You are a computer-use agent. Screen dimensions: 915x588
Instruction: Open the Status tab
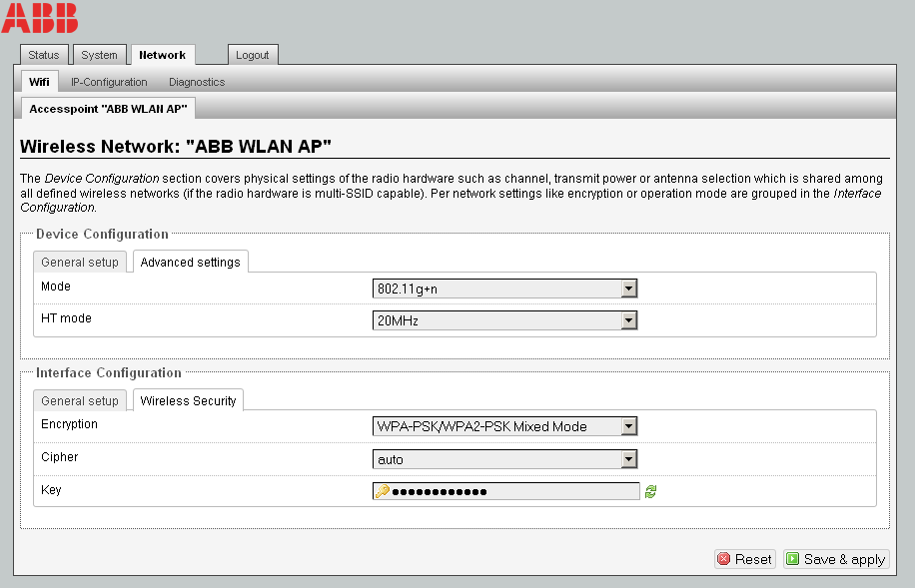[44, 55]
